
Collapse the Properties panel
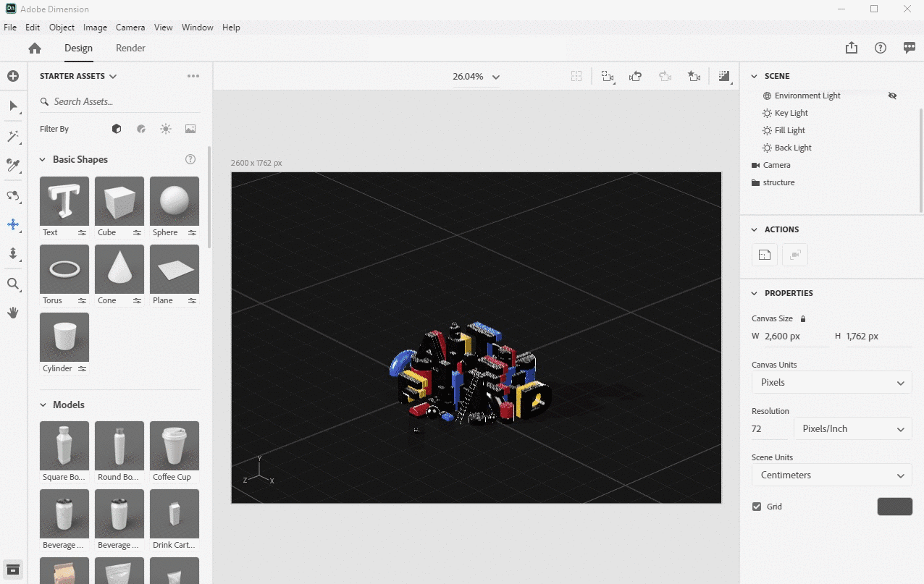pyautogui.click(x=754, y=293)
